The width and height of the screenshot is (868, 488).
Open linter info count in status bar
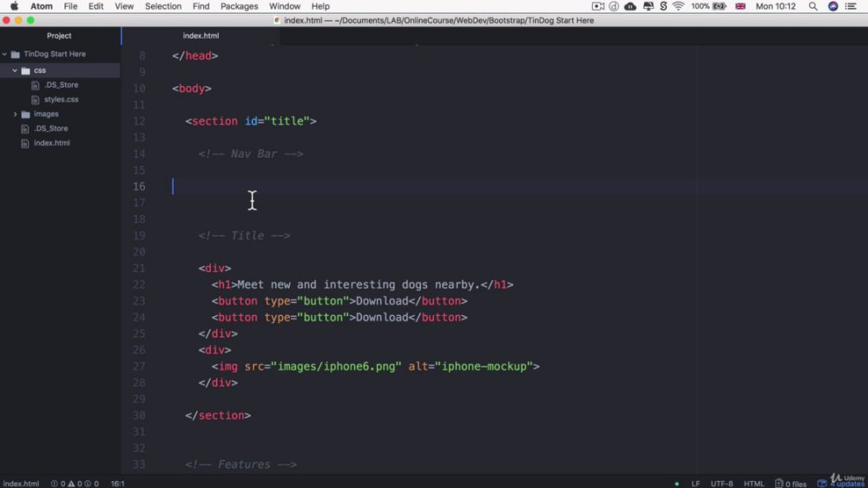pyautogui.click(x=91, y=483)
